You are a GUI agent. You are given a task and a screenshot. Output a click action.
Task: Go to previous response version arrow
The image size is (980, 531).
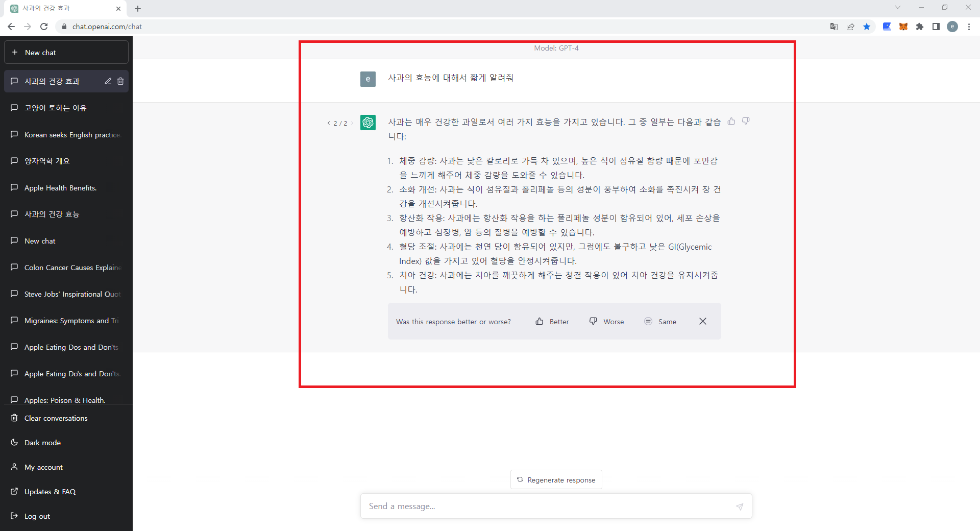click(328, 123)
